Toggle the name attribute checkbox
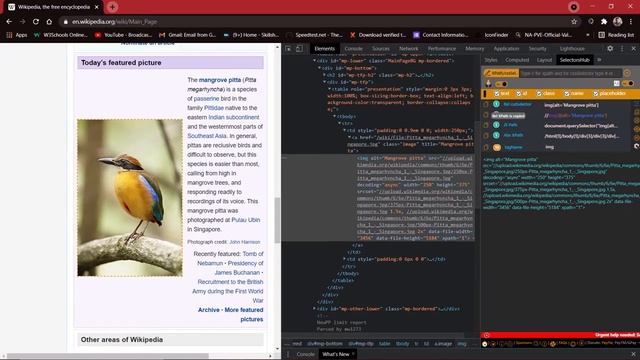Viewport: 640px width, 360px height. coord(567,93)
